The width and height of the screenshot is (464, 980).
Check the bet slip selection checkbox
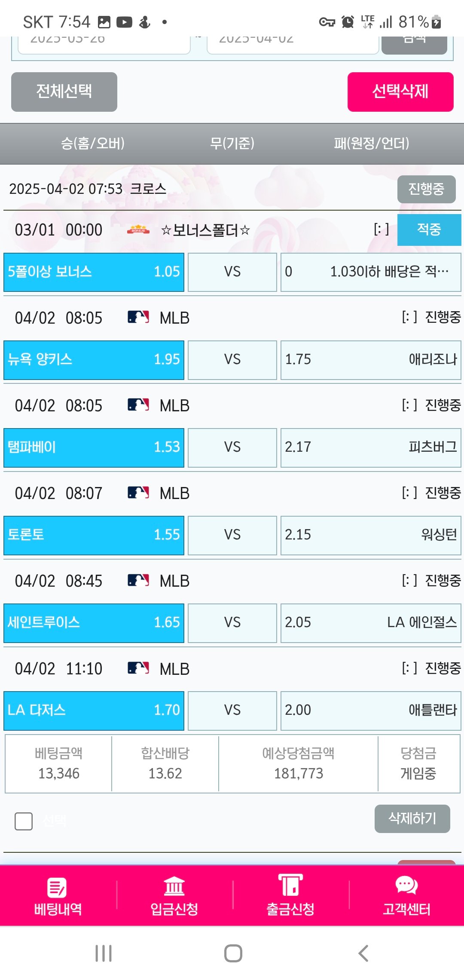coord(24,821)
